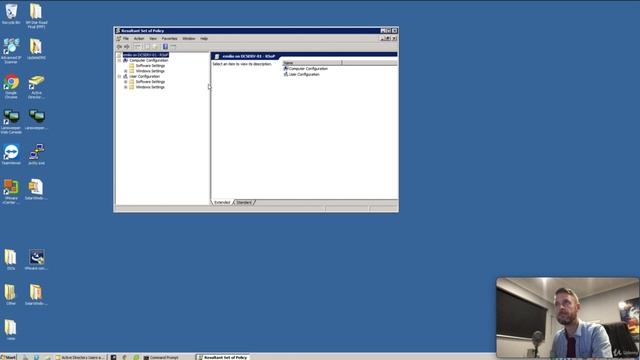Select Computer Configuration in the tree

click(x=149, y=60)
